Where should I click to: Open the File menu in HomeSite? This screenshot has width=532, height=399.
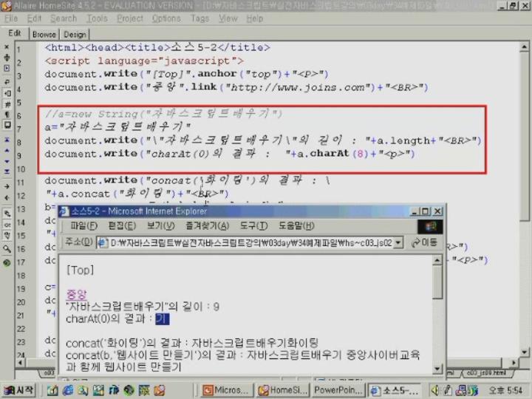(x=11, y=18)
